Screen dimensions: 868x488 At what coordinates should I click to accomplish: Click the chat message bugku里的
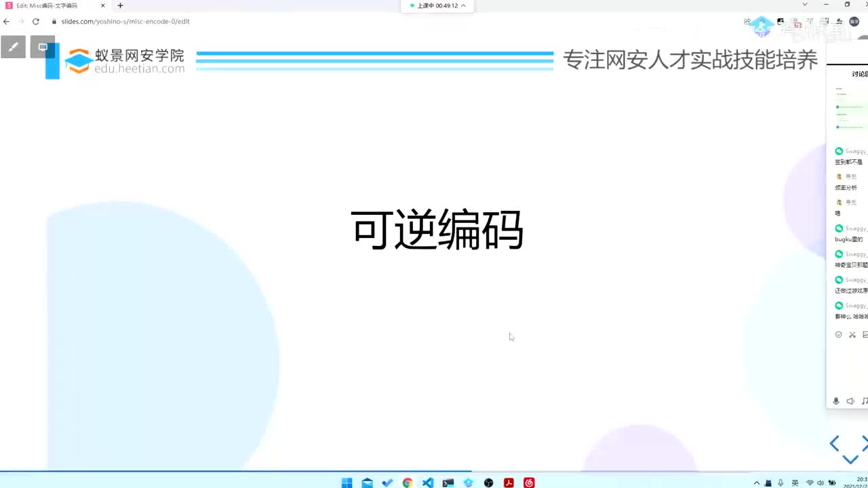coord(849,239)
